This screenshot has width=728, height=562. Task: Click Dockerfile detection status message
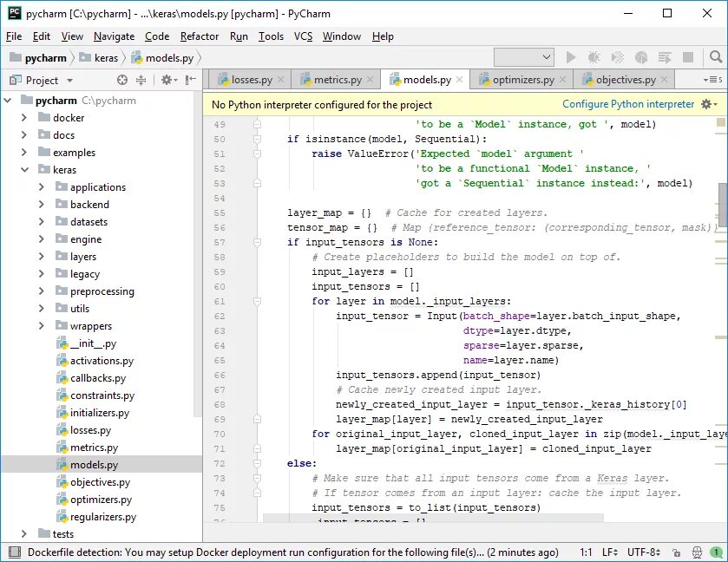tap(293, 552)
